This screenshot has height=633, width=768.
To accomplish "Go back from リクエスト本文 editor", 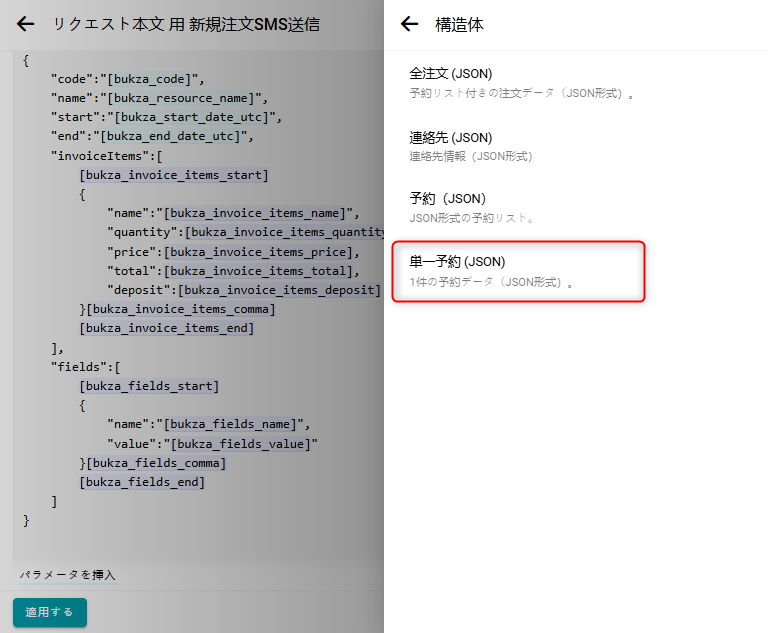I will pos(25,24).
